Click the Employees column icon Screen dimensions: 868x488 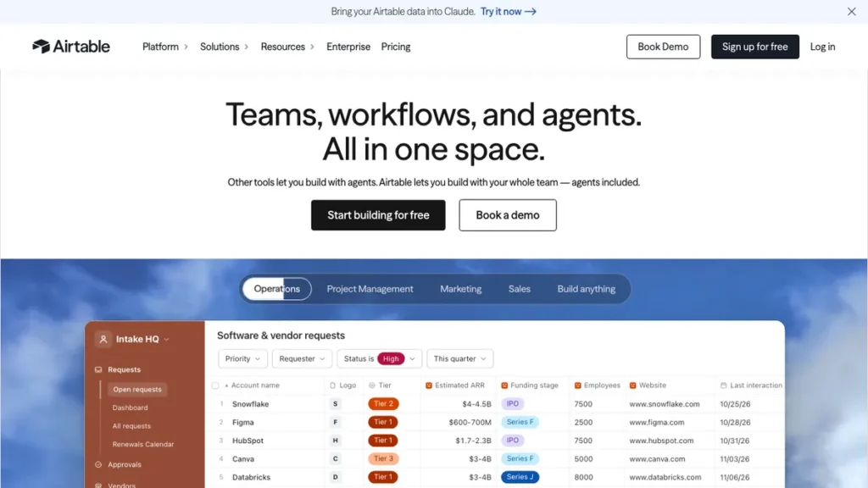click(x=577, y=385)
